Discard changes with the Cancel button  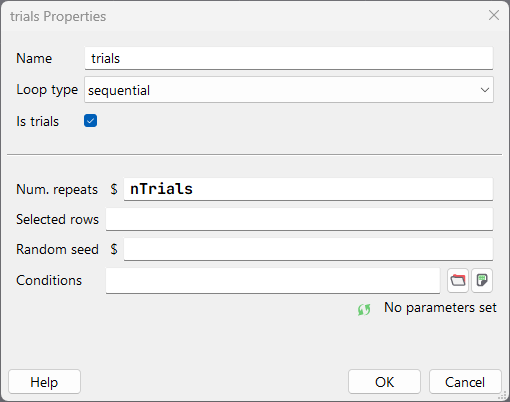pyautogui.click(x=465, y=382)
